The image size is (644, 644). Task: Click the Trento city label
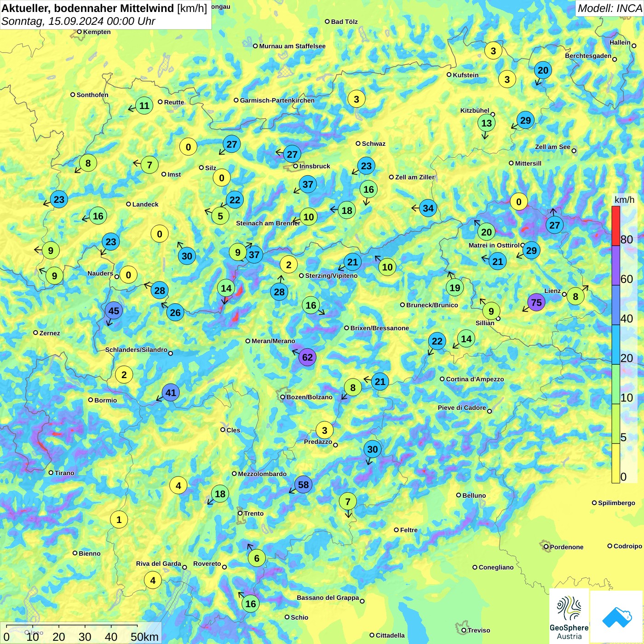[x=254, y=513]
